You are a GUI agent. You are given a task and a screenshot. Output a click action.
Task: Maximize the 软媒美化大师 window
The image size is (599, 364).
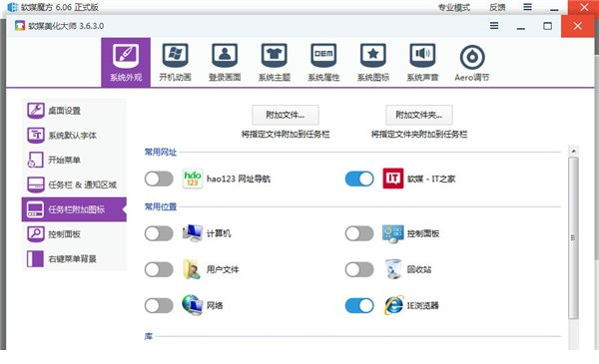pos(547,26)
